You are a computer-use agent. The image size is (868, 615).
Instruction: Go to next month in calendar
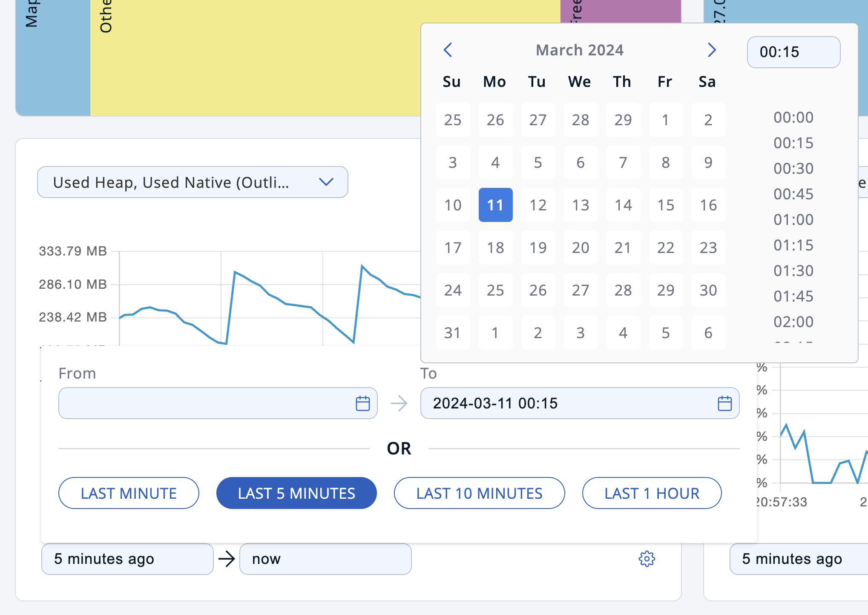coord(712,50)
